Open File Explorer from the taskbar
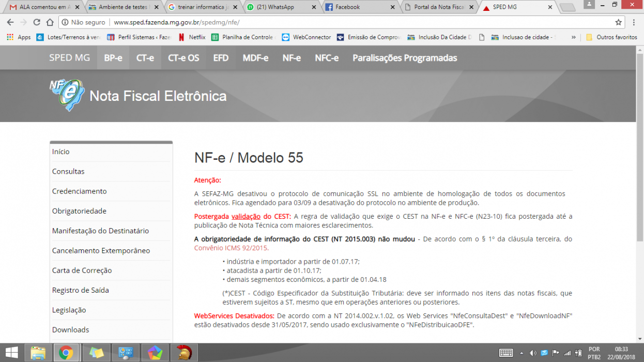Image resolution: width=644 pixels, height=362 pixels. [38, 353]
